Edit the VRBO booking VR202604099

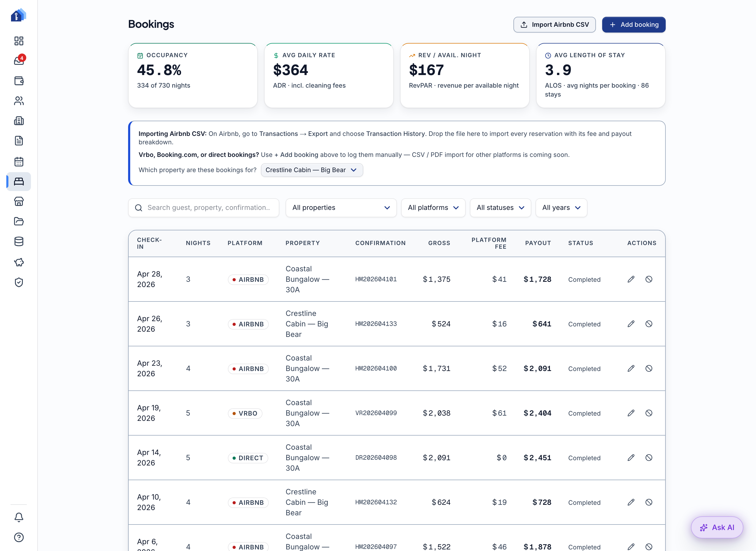pos(631,413)
